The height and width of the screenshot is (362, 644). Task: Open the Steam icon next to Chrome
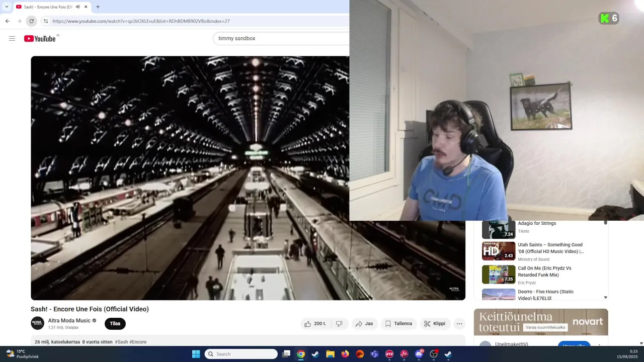coord(315,354)
